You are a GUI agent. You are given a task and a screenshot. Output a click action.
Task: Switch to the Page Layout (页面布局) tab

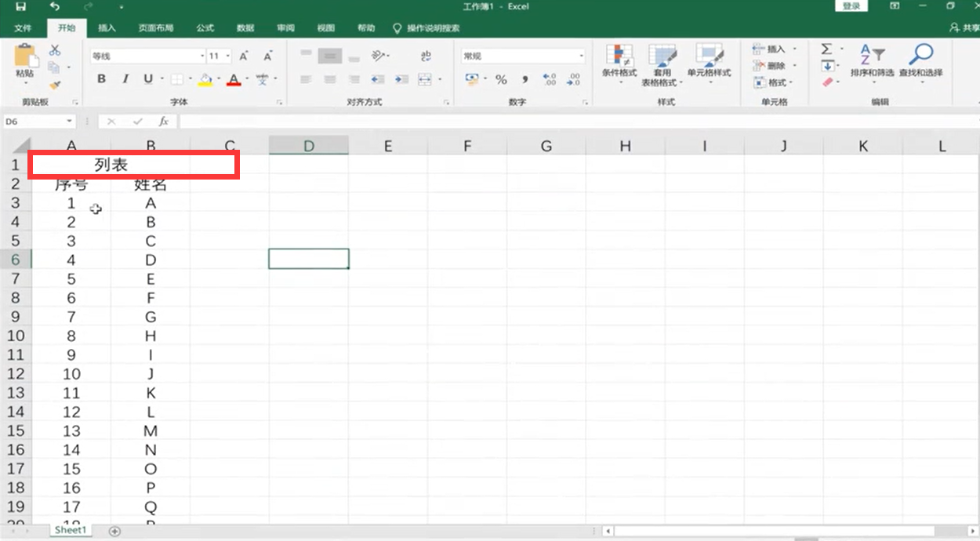156,28
